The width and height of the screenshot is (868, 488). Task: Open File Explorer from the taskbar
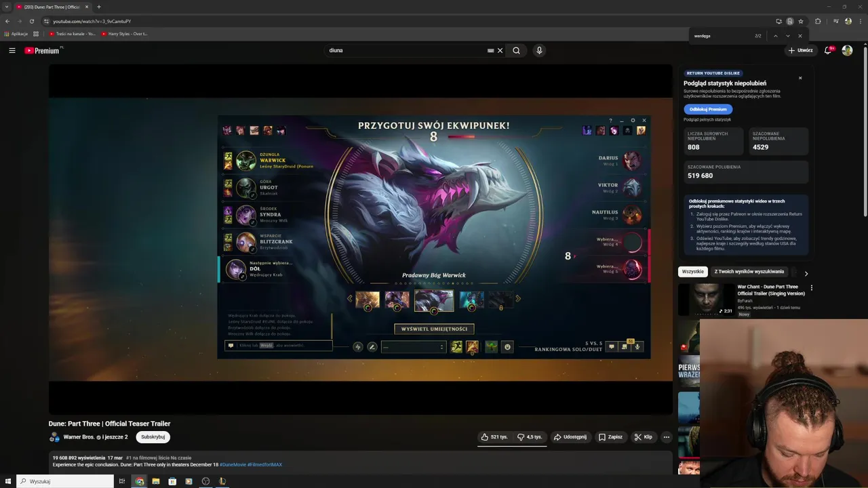pos(156,481)
